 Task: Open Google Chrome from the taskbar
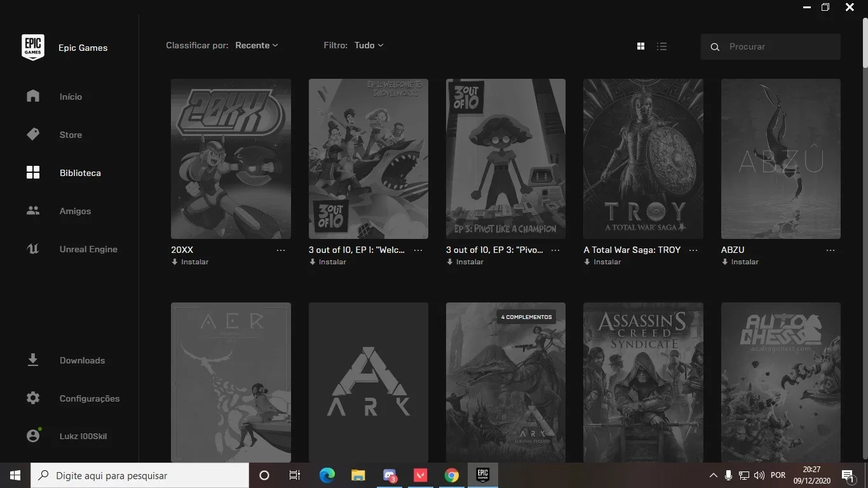452,475
